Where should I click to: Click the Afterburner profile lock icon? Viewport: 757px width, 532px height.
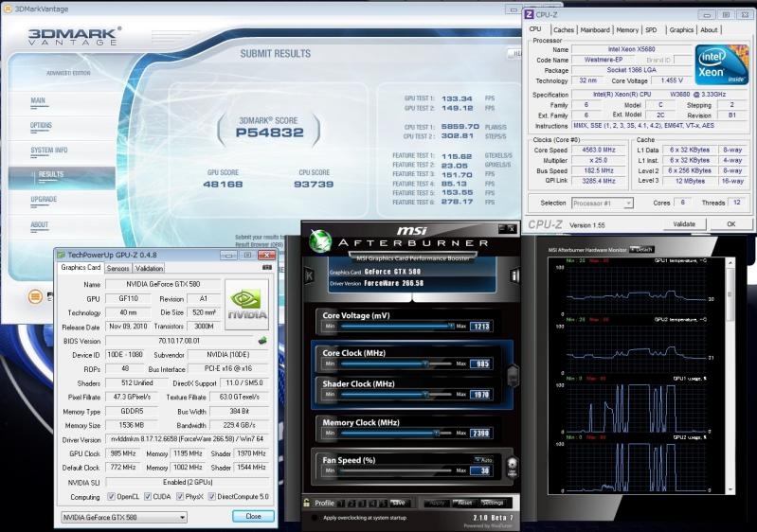coord(307,503)
